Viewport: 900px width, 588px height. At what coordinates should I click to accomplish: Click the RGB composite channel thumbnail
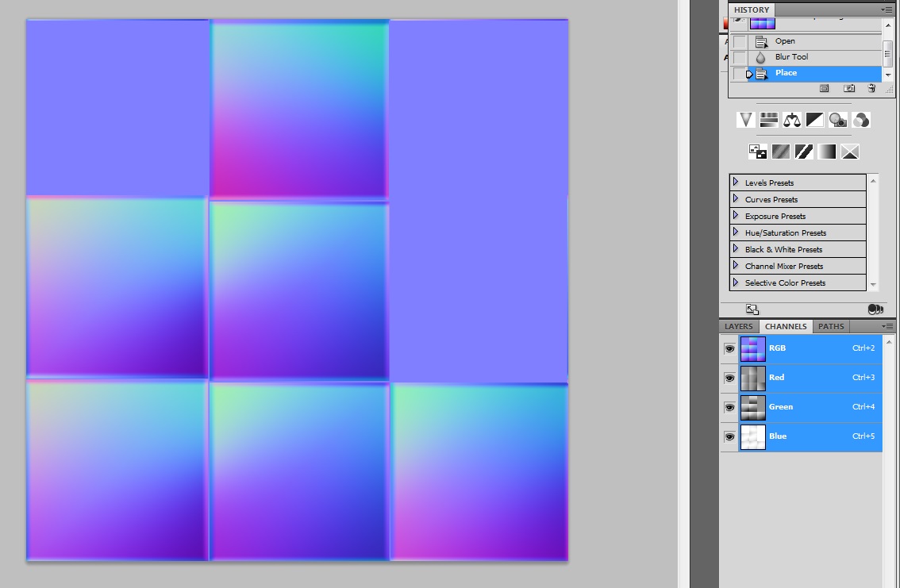tap(752, 348)
